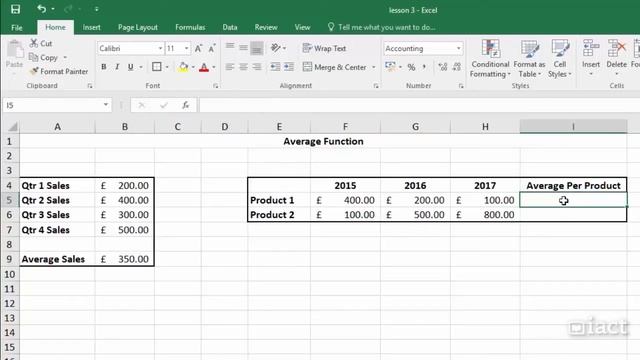
Task: Apply Comma Style format
Action: pyautogui.click(x=424, y=67)
